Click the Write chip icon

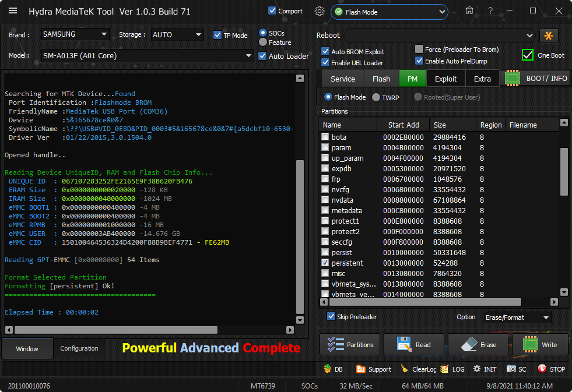(x=531, y=345)
